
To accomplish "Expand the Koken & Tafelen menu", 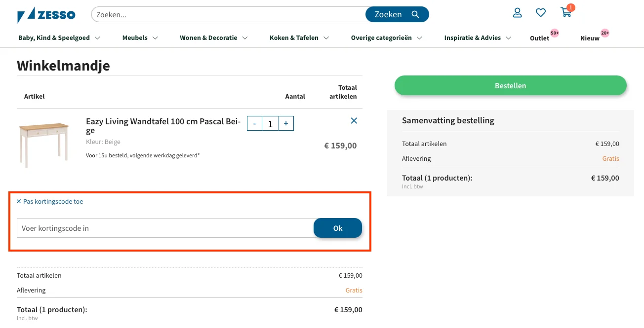I will coord(299,38).
